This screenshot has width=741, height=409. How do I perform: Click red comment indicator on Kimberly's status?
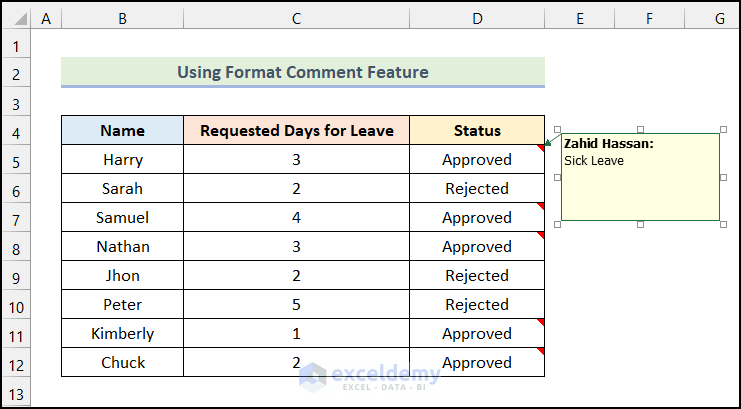pyautogui.click(x=541, y=322)
